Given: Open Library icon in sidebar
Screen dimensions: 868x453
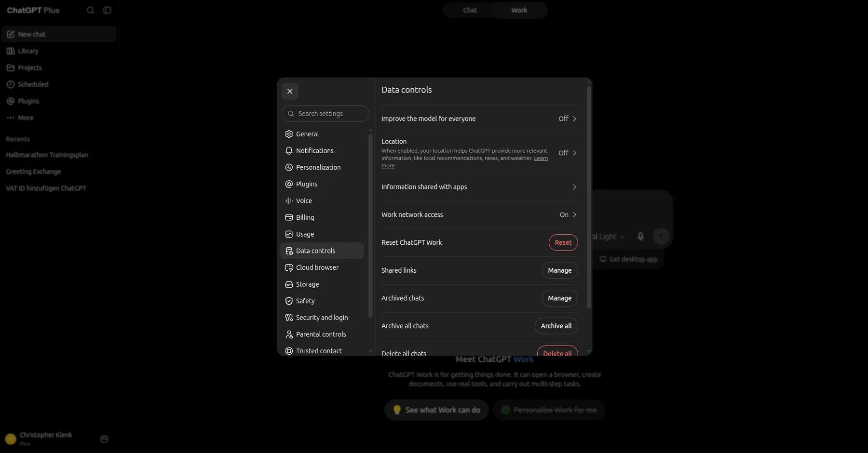Looking at the screenshot, I should [11, 51].
